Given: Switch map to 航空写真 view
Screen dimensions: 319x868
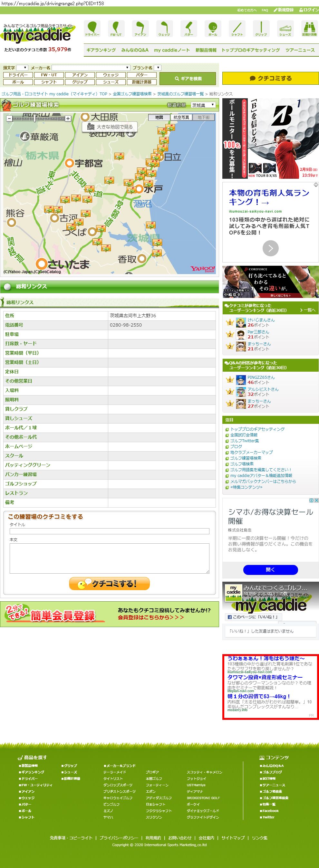Looking at the screenshot, I should (x=181, y=117).
